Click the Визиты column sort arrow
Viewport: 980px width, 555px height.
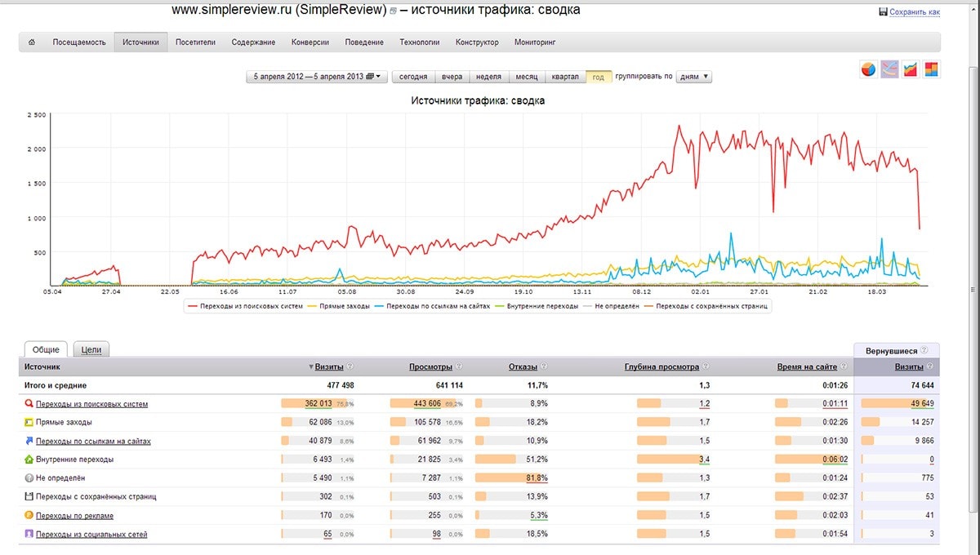[310, 367]
